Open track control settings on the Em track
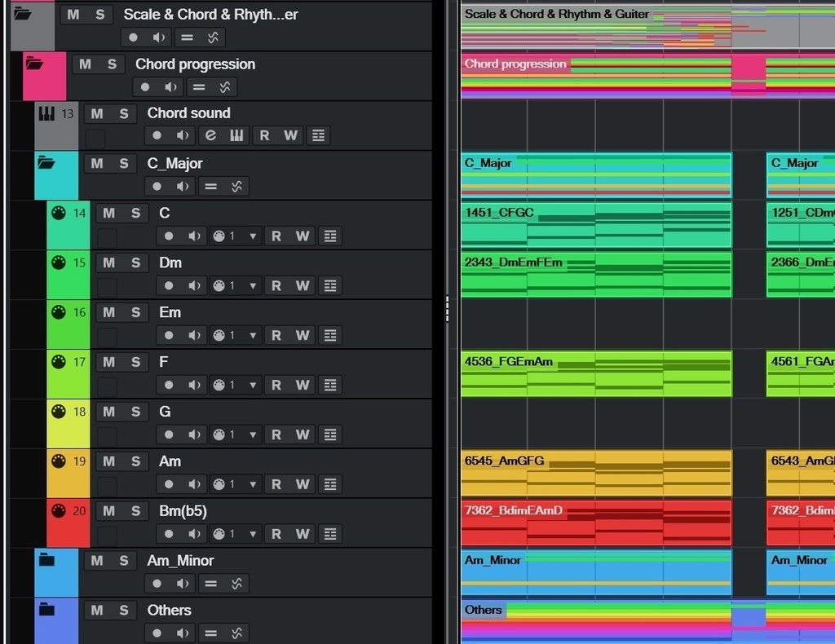Viewport: 835px width, 644px height. coord(330,335)
